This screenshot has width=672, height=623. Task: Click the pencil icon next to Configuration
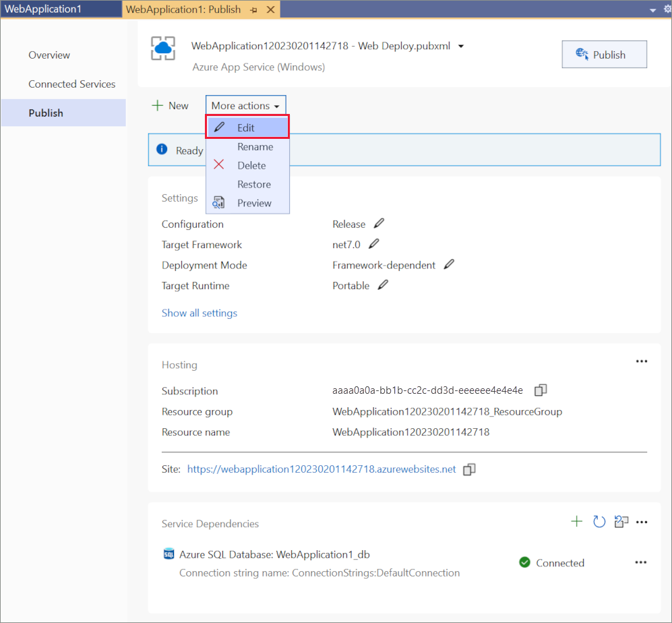pos(378,222)
